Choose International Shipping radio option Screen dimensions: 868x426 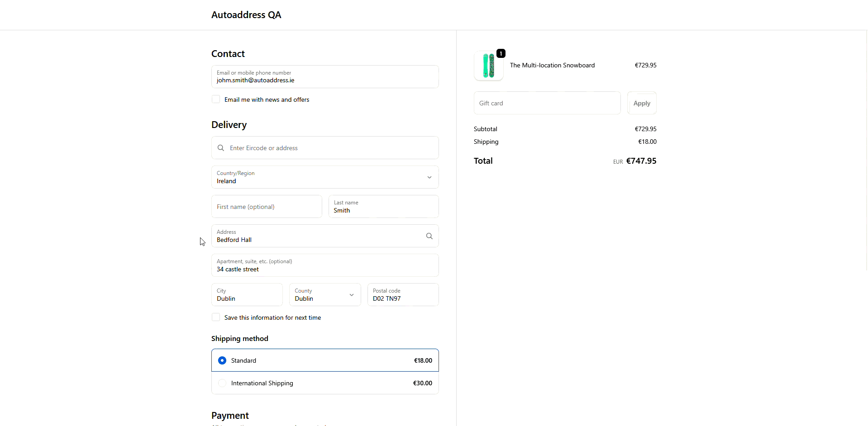point(222,383)
